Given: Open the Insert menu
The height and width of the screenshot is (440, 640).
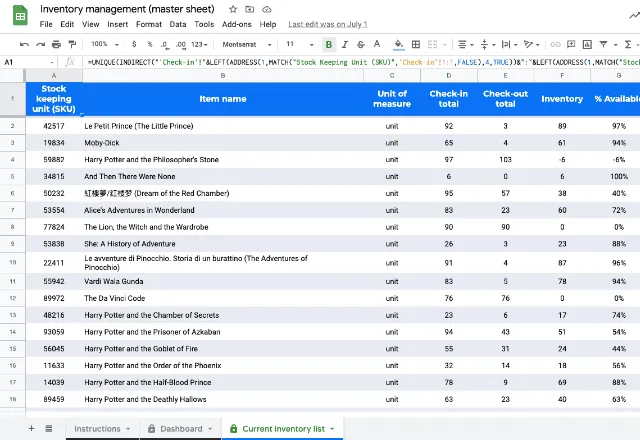Looking at the screenshot, I should tap(118, 24).
